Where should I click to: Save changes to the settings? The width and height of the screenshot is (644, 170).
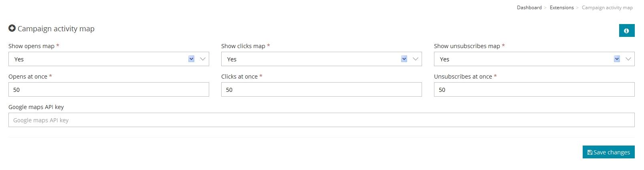[608, 152]
